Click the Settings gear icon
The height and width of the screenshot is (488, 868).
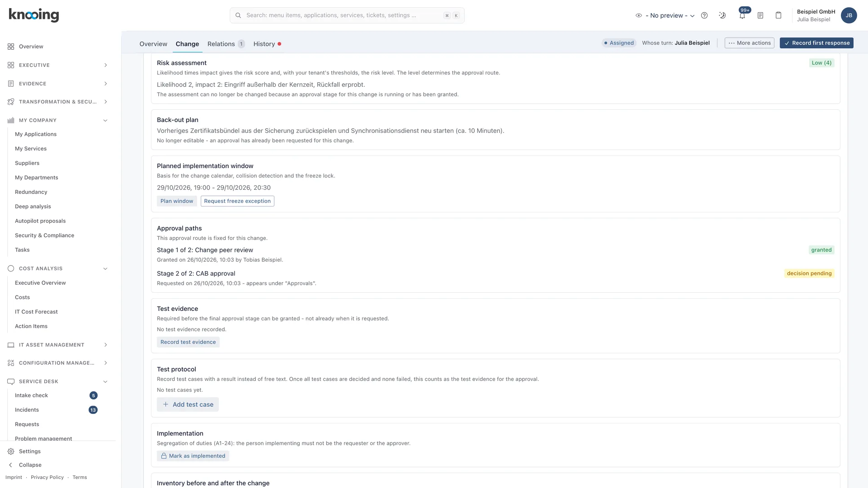pos(11,451)
